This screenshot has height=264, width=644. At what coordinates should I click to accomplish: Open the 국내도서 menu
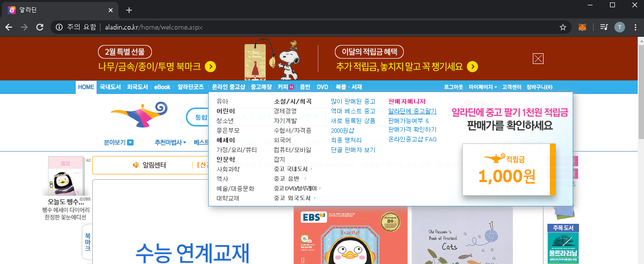pos(110,87)
